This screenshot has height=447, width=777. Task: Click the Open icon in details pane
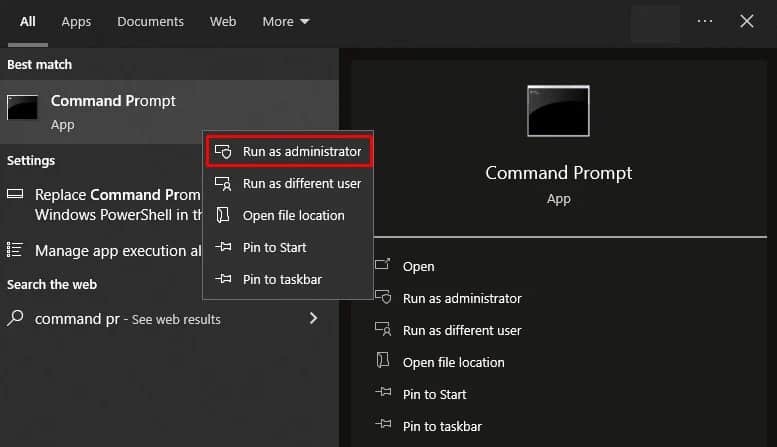pyautogui.click(x=383, y=264)
